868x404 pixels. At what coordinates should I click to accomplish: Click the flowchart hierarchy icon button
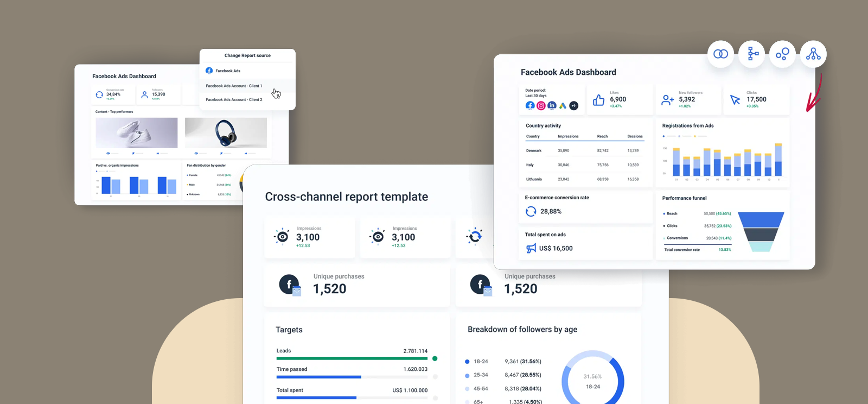752,54
